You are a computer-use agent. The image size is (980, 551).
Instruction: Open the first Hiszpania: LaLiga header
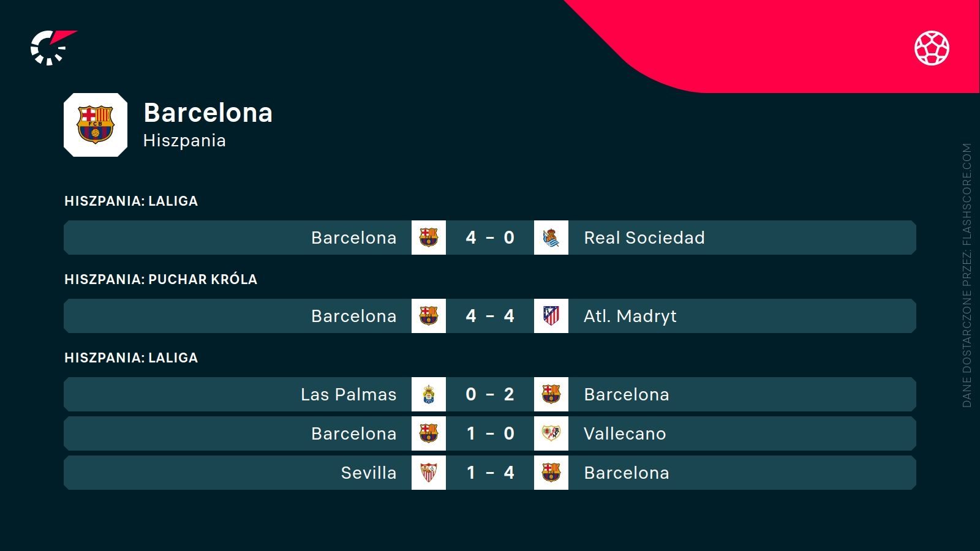click(x=131, y=201)
